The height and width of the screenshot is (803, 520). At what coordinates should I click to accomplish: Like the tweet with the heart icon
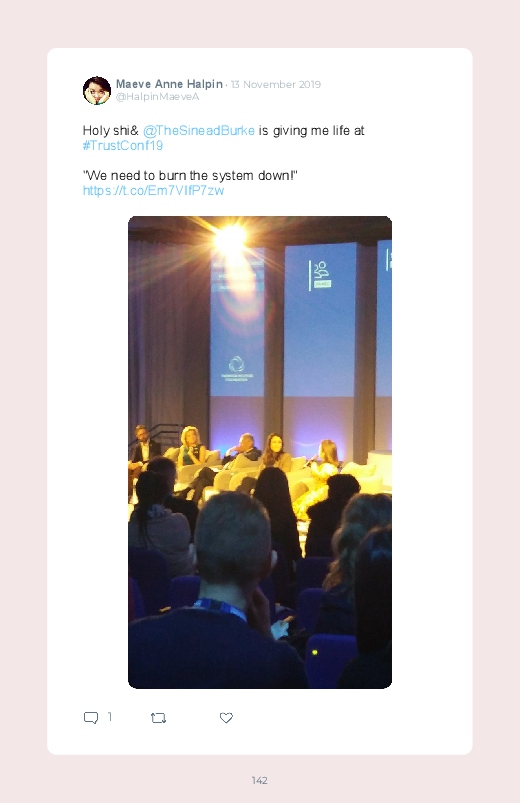(x=226, y=718)
